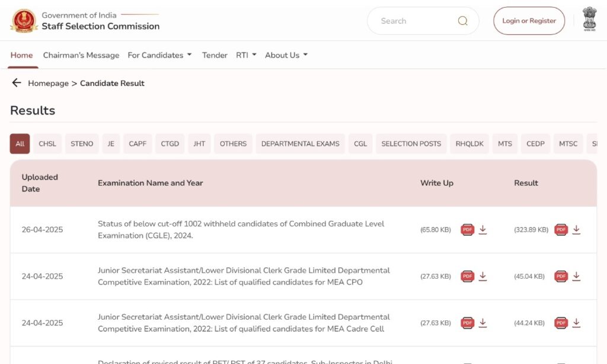Click the Uploaded Date column header
The height and width of the screenshot is (364, 607).
[40, 183]
